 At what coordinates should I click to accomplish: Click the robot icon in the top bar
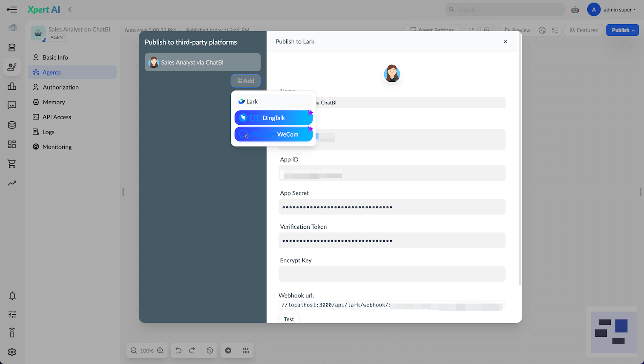pyautogui.click(x=575, y=9)
